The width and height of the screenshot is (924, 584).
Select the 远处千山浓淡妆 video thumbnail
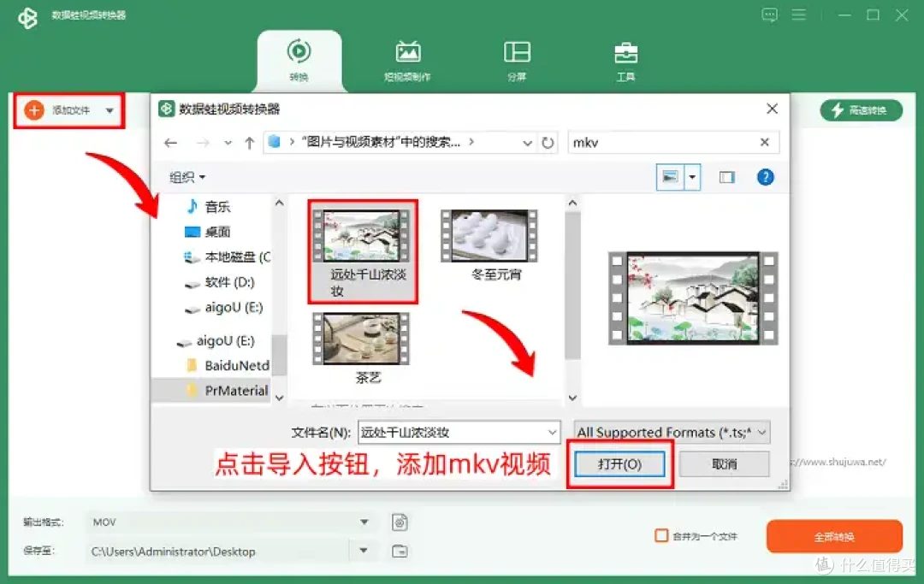tap(363, 252)
